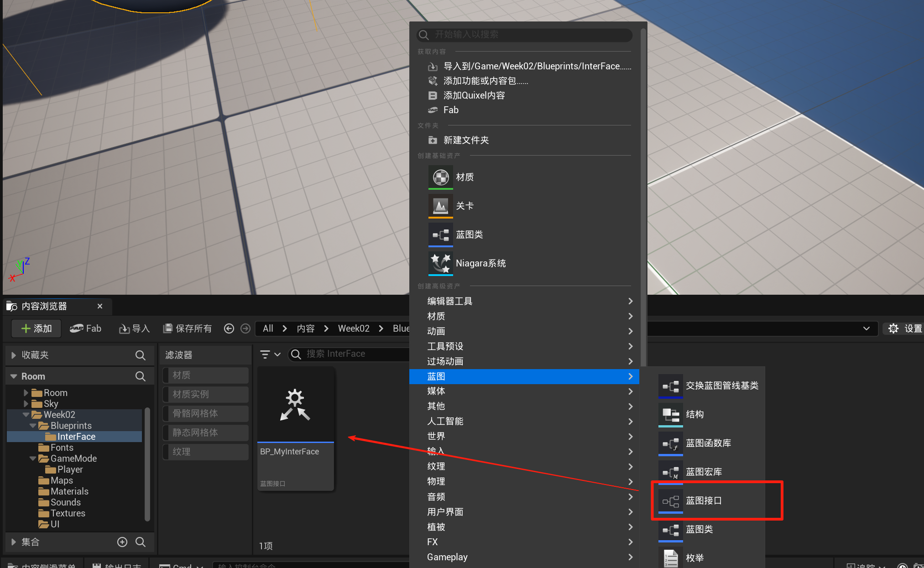The height and width of the screenshot is (568, 924).
Task: Click the 关卡 level icon
Action: pos(440,206)
